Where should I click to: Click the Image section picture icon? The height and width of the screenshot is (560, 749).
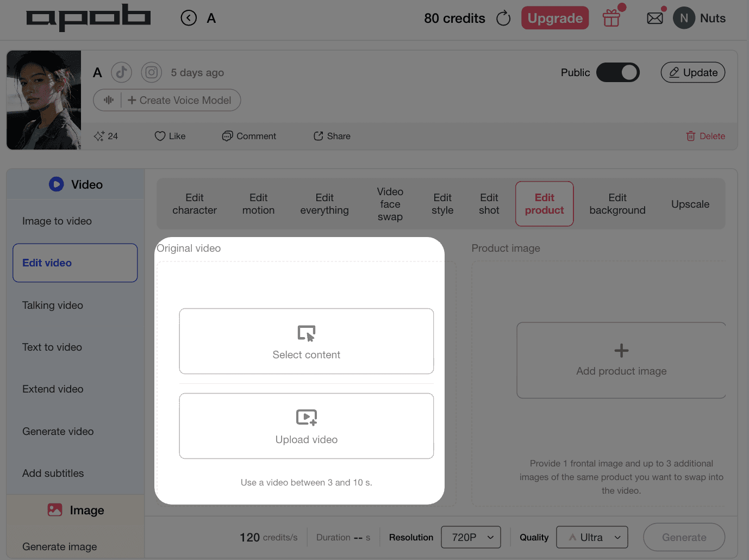pyautogui.click(x=55, y=510)
